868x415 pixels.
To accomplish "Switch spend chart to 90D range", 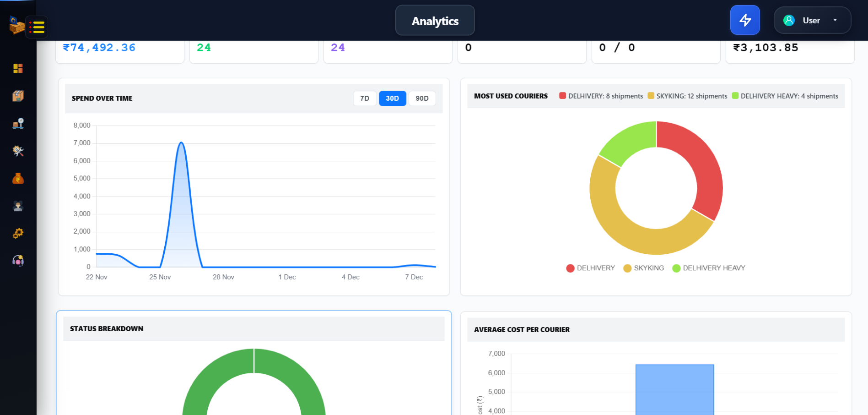I will pyautogui.click(x=422, y=98).
